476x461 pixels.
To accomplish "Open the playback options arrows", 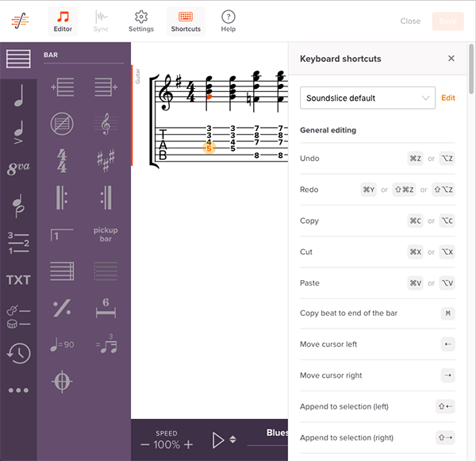I will click(x=232, y=440).
